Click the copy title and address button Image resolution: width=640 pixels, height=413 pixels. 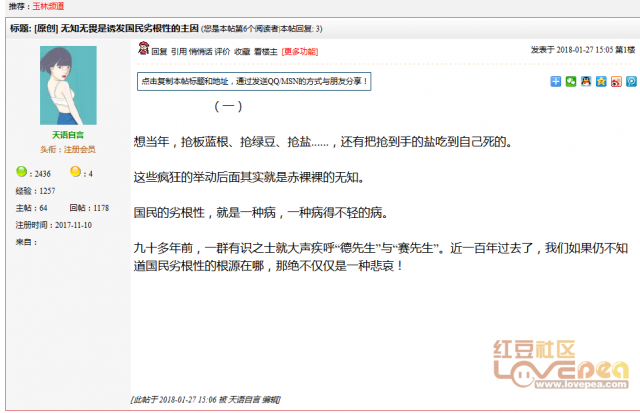tap(254, 81)
